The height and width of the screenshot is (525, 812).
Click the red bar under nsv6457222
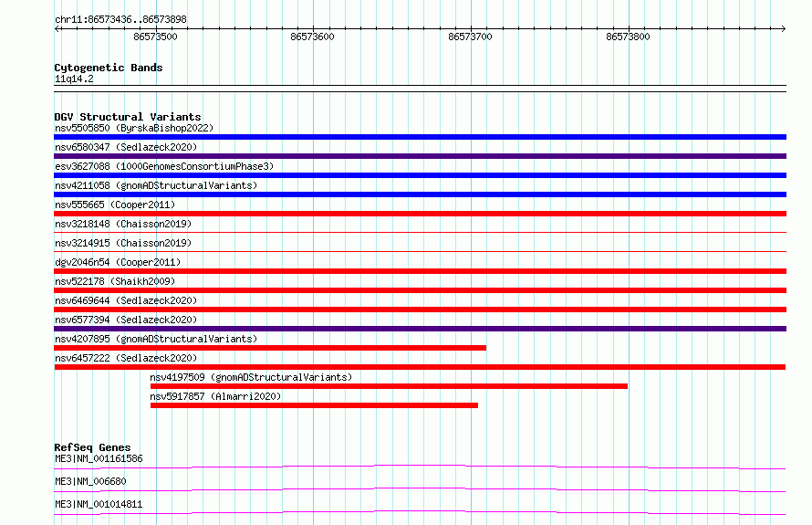tap(420, 367)
